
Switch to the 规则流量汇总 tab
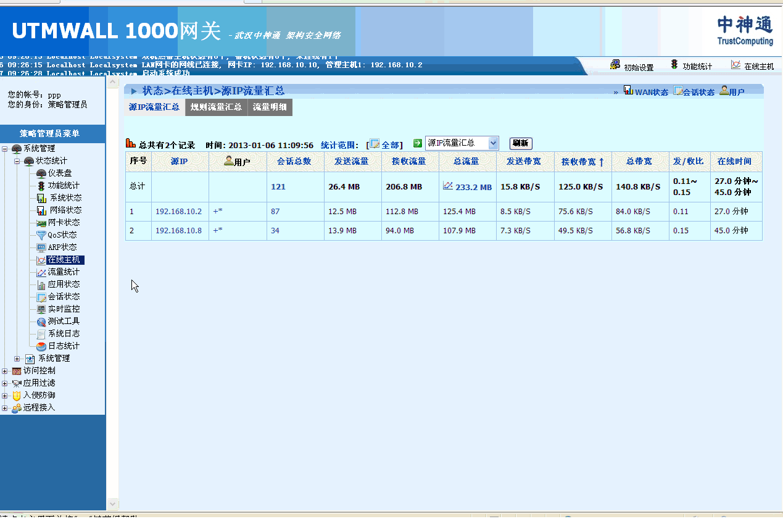tap(216, 107)
